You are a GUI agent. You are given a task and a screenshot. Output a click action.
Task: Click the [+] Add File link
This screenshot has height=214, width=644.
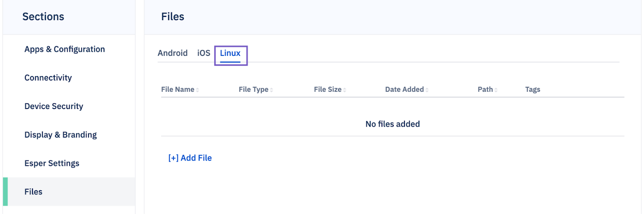190,158
